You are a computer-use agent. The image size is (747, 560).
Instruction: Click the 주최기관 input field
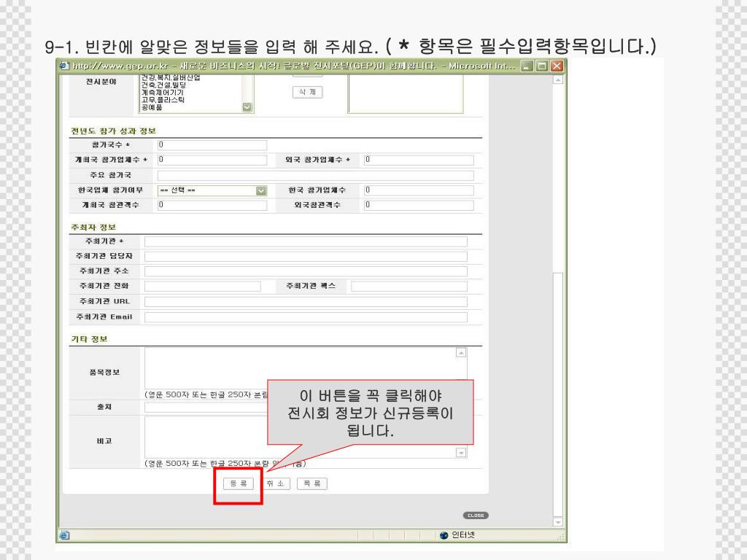pos(306,241)
